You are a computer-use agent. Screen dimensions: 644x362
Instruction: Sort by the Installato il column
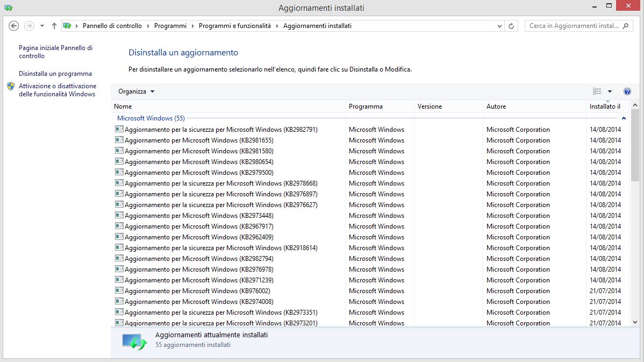coord(607,107)
